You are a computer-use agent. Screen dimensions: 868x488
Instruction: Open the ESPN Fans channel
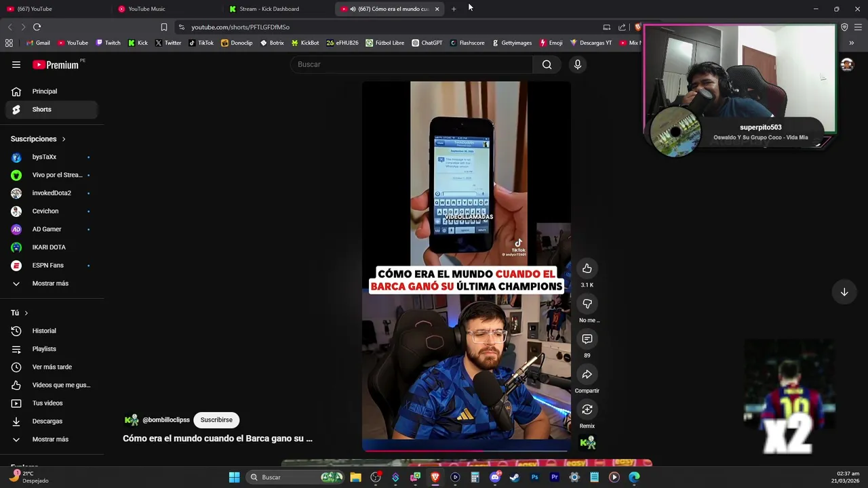click(52, 265)
